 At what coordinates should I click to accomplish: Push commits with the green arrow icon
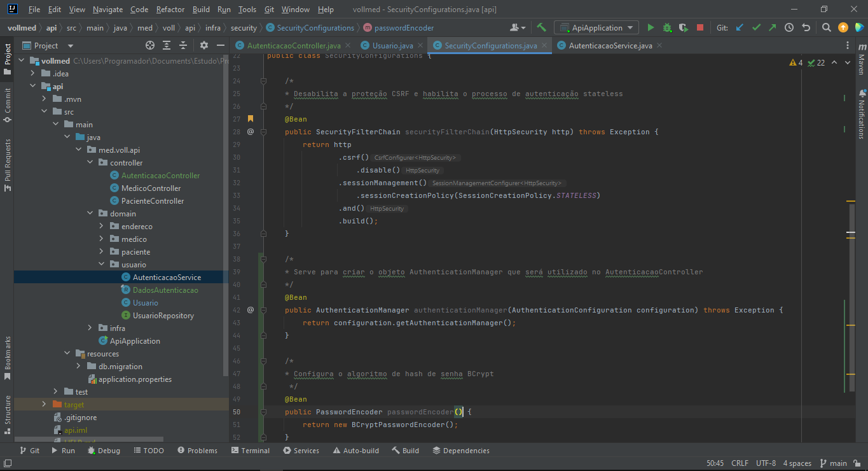click(x=772, y=28)
